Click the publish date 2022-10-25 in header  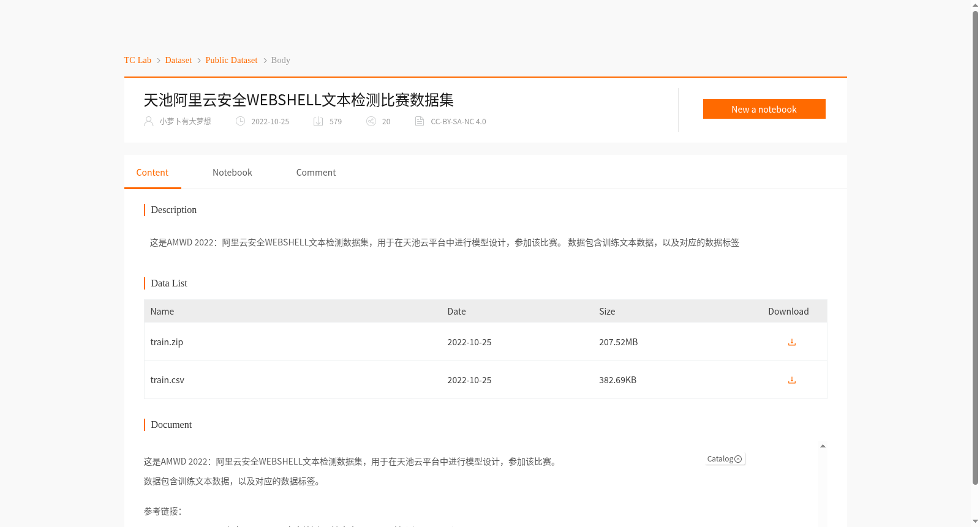(x=270, y=121)
